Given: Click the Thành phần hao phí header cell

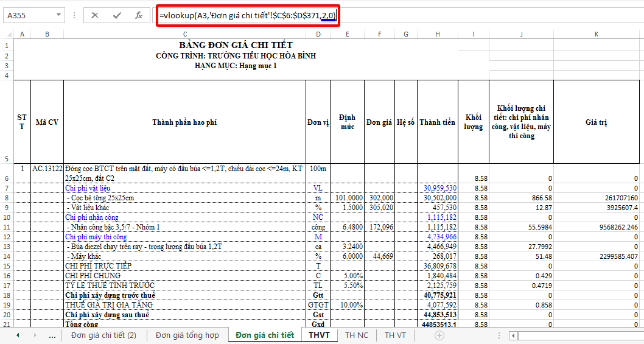Looking at the screenshot, I should click(185, 122).
